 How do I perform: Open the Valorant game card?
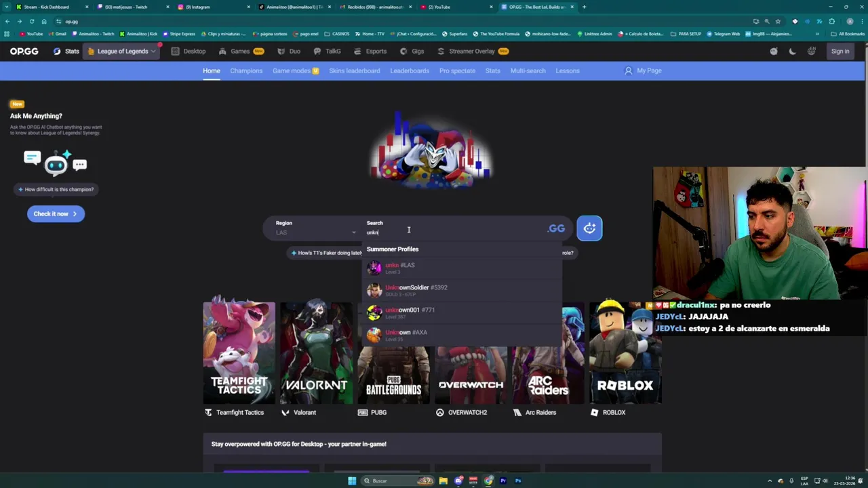tap(316, 352)
